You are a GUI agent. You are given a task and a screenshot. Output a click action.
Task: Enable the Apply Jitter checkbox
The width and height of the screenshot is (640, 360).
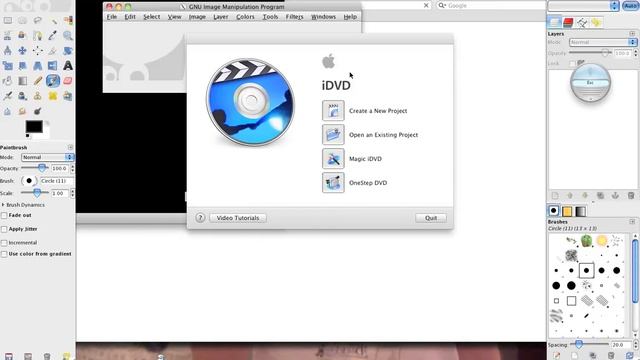click(4, 229)
